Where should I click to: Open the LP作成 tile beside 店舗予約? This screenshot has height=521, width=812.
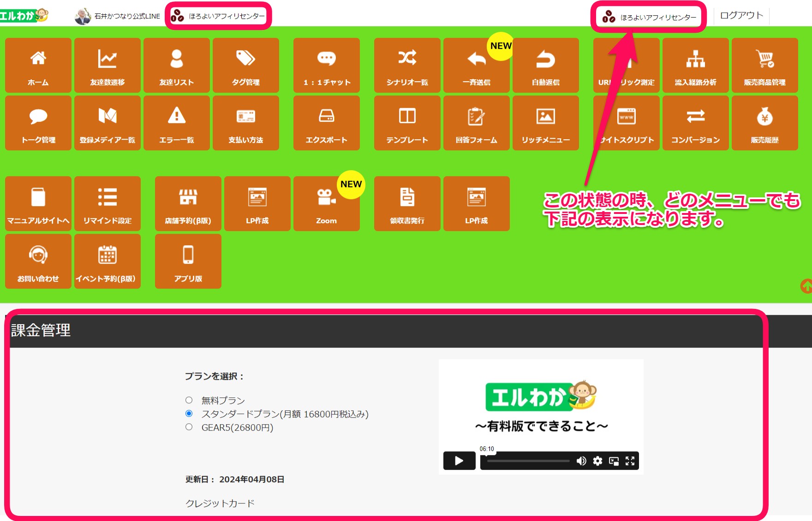pos(257,204)
